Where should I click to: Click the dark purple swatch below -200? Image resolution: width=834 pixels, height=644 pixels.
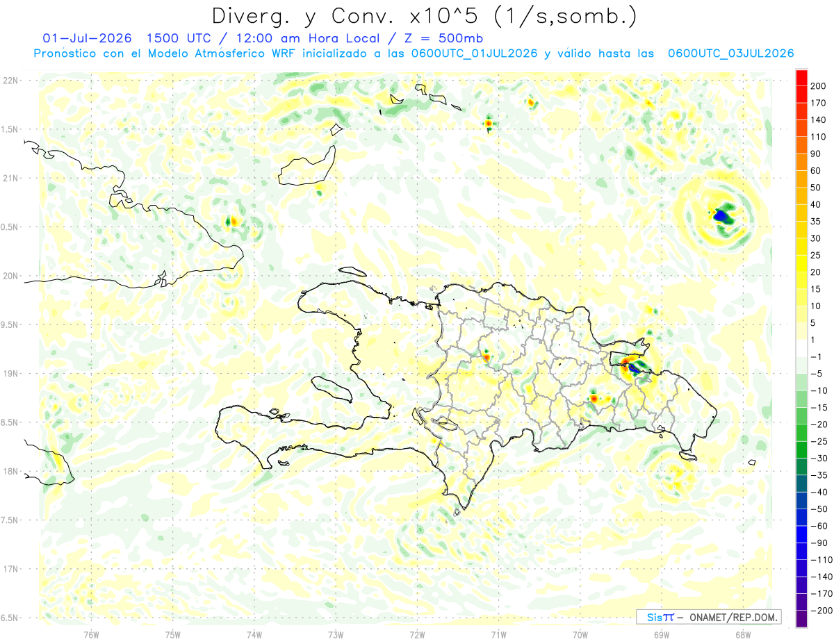click(801, 619)
